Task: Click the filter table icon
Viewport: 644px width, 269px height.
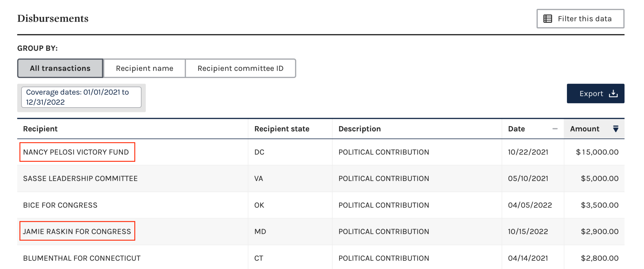Action: (548, 19)
